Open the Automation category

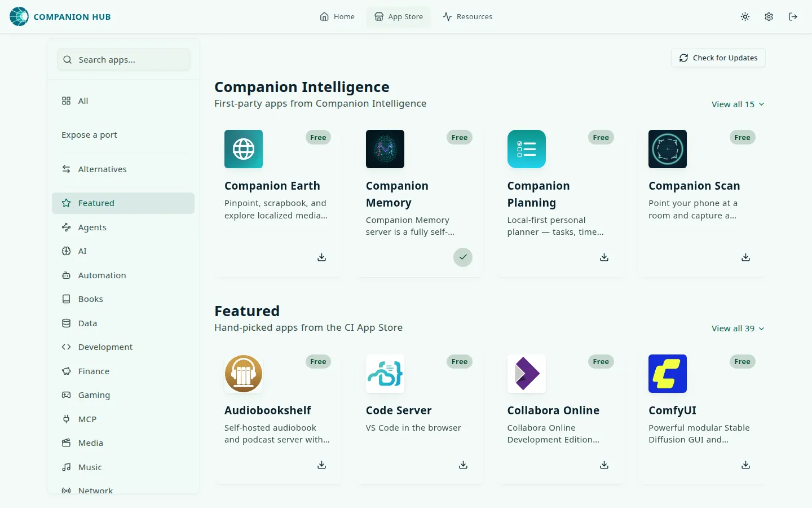[123, 275]
